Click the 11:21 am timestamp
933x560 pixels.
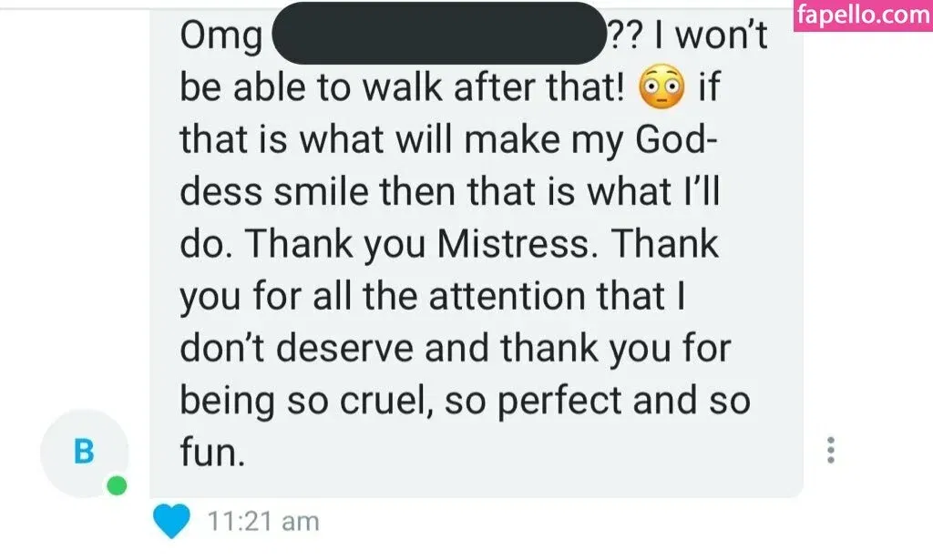pos(263,522)
